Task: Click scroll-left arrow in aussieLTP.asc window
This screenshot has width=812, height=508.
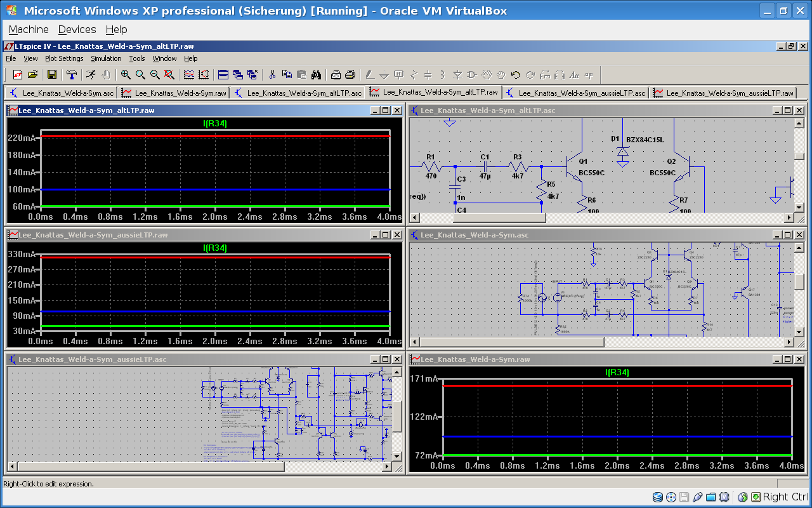Action: pyautogui.click(x=11, y=467)
